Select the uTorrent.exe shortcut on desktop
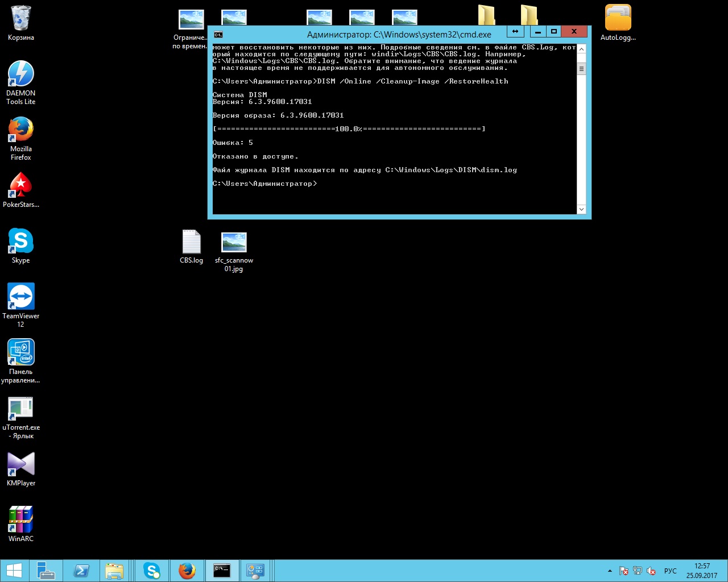Viewport: 728px width, 582px height. [x=21, y=408]
